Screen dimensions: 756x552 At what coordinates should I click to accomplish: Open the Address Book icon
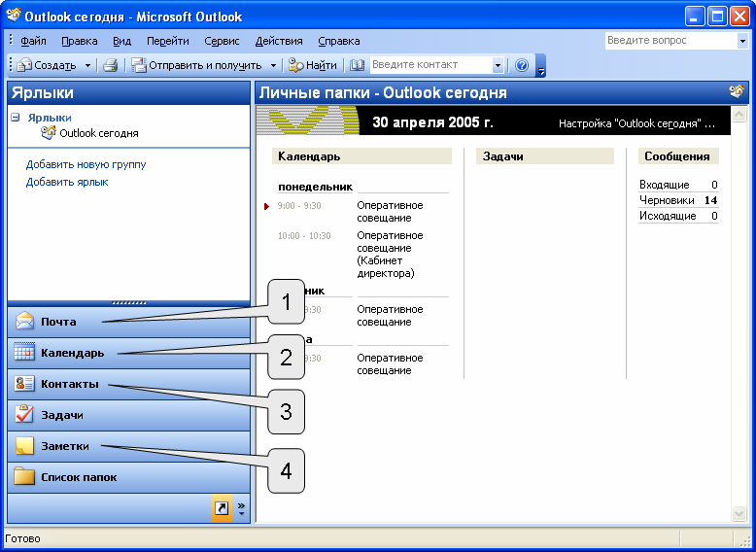pyautogui.click(x=357, y=65)
